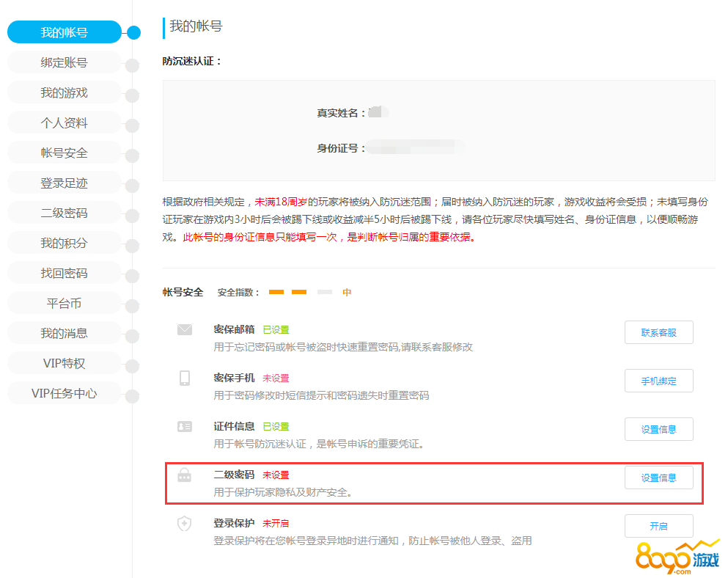This screenshot has height=578, width=728.
Task: Click the 证件信息 ID card icon
Action: [x=184, y=427]
